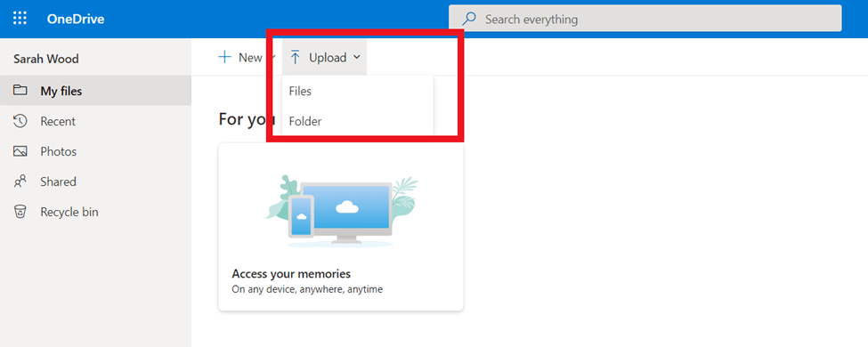Viewport: 868px width, 347px height.
Task: Click the plus icon beside New
Action: click(224, 57)
